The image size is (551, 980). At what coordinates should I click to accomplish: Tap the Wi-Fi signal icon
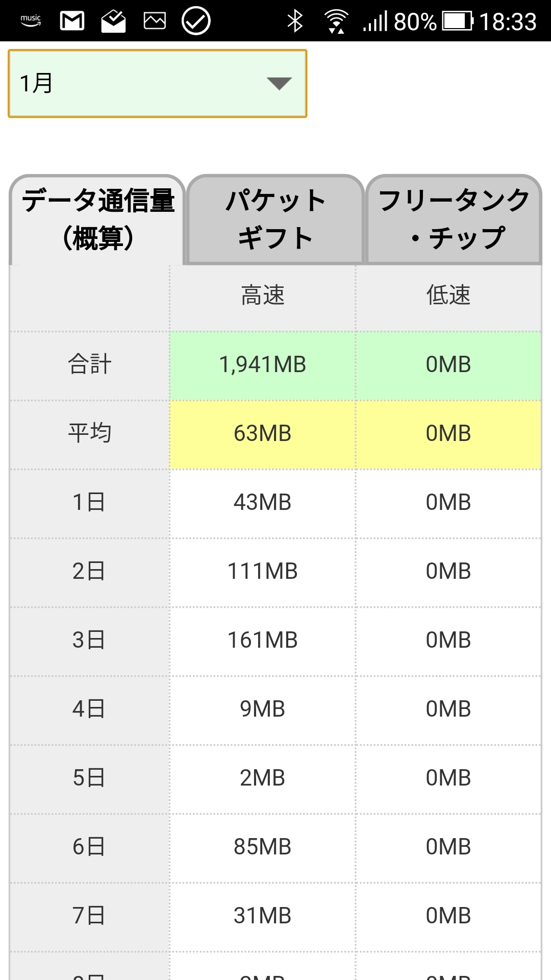pyautogui.click(x=336, y=21)
